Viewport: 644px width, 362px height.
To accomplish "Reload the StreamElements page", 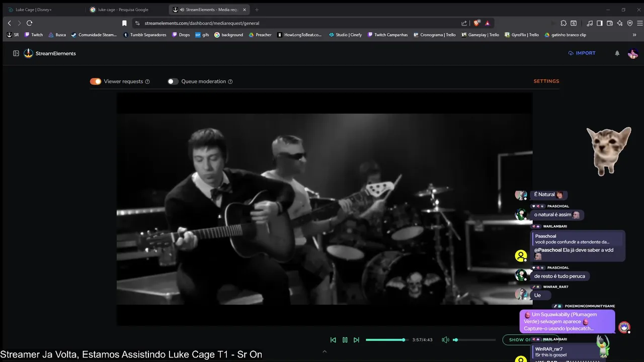I will [x=30, y=23].
